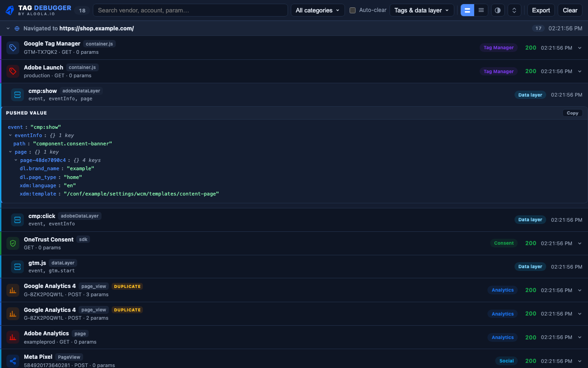Click the Tag Debugger logo icon
This screenshot has height=368, width=588.
(10, 10)
